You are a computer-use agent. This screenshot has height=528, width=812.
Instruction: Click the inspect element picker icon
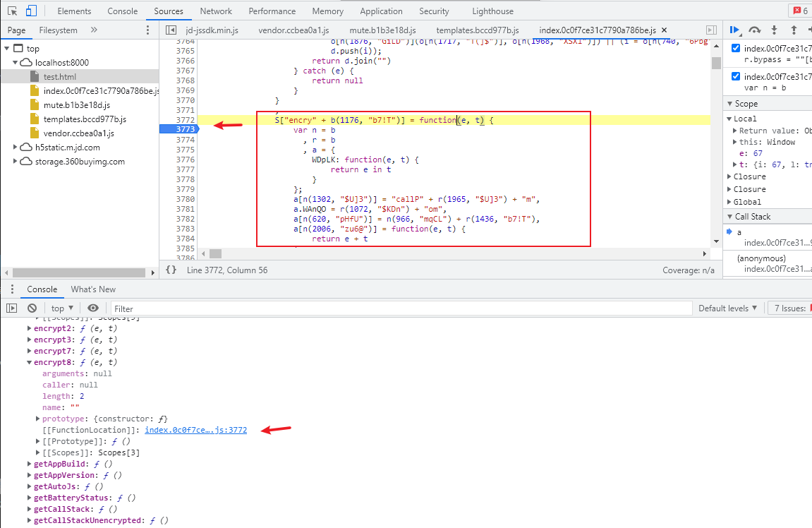(12, 11)
